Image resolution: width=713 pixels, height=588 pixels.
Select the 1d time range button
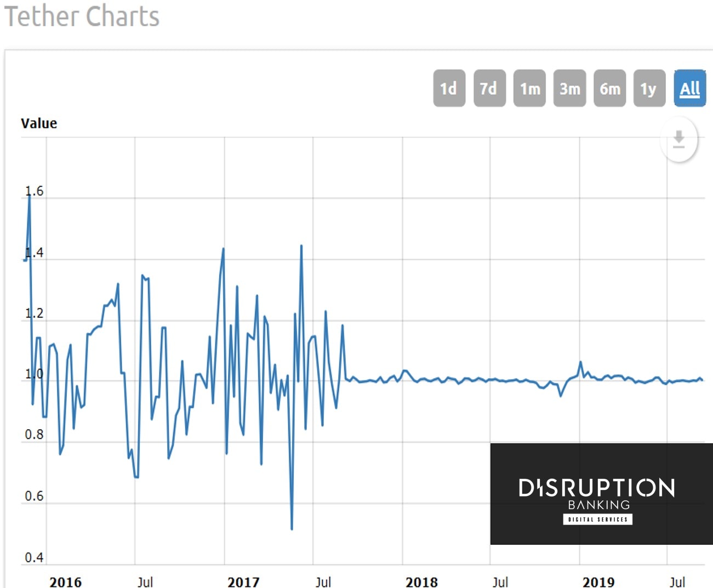448,88
